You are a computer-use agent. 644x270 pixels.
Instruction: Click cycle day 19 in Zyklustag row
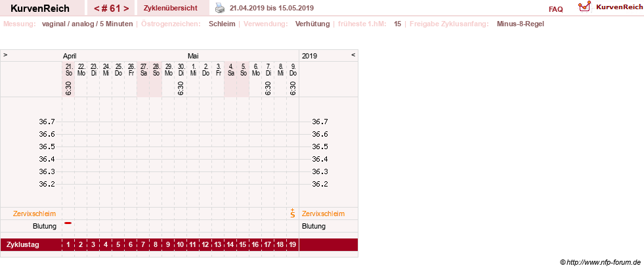click(292, 245)
